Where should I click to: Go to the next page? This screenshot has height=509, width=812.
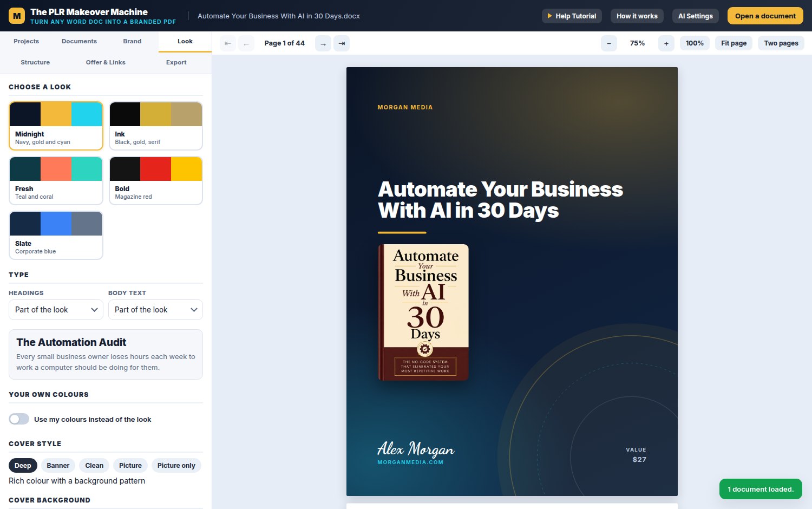[323, 43]
